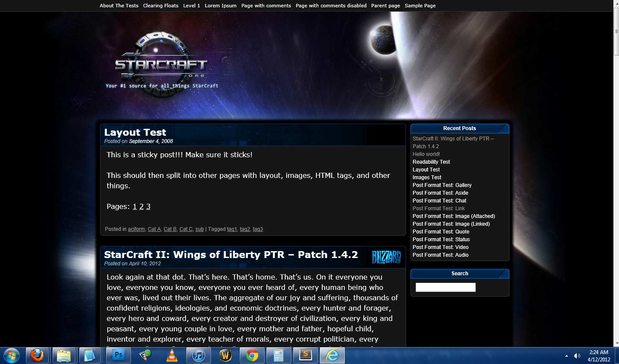Image resolution: width=619 pixels, height=364 pixels.
Task: Open the Cat C category link
Action: (186, 229)
